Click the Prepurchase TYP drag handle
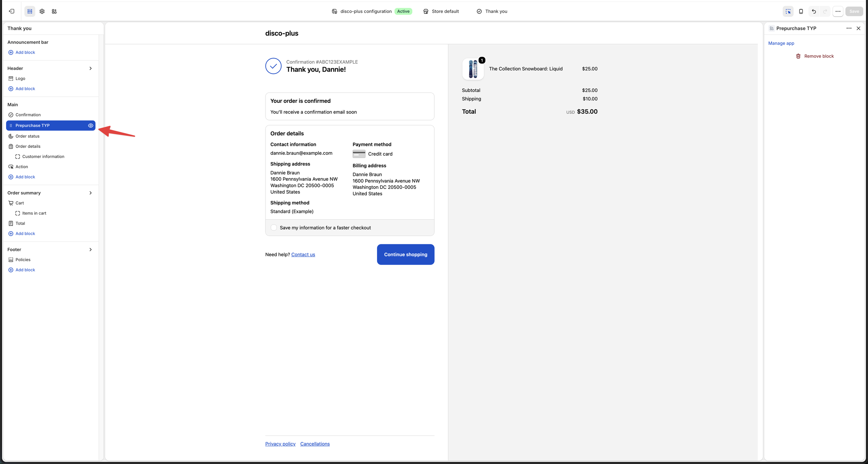Image resolution: width=868 pixels, height=464 pixels. tap(11, 125)
